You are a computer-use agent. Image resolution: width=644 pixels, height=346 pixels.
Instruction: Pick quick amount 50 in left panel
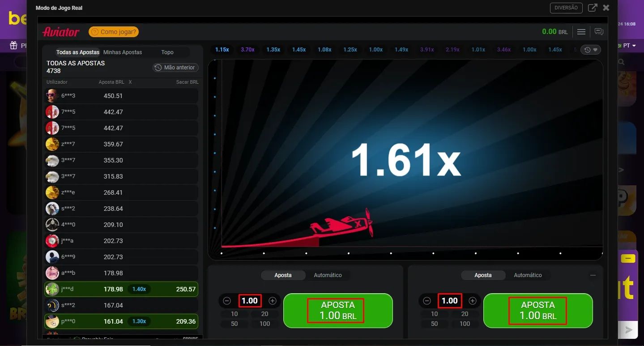[234, 324]
